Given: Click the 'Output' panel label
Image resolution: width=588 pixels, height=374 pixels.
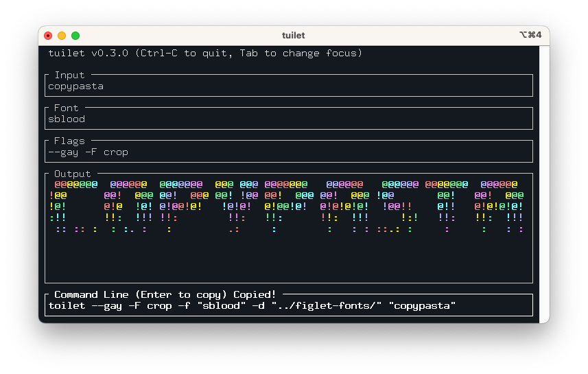Looking at the screenshot, I should 72,174.
